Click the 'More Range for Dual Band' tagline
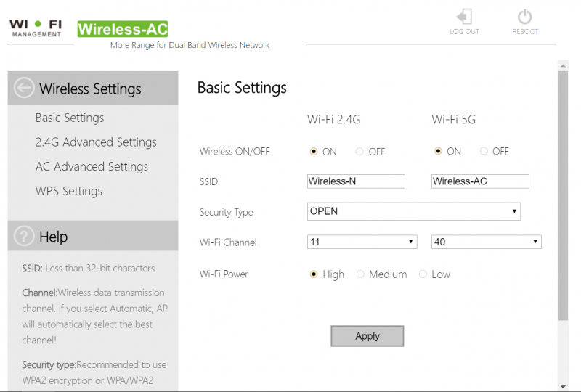The image size is (581, 392). coord(190,45)
